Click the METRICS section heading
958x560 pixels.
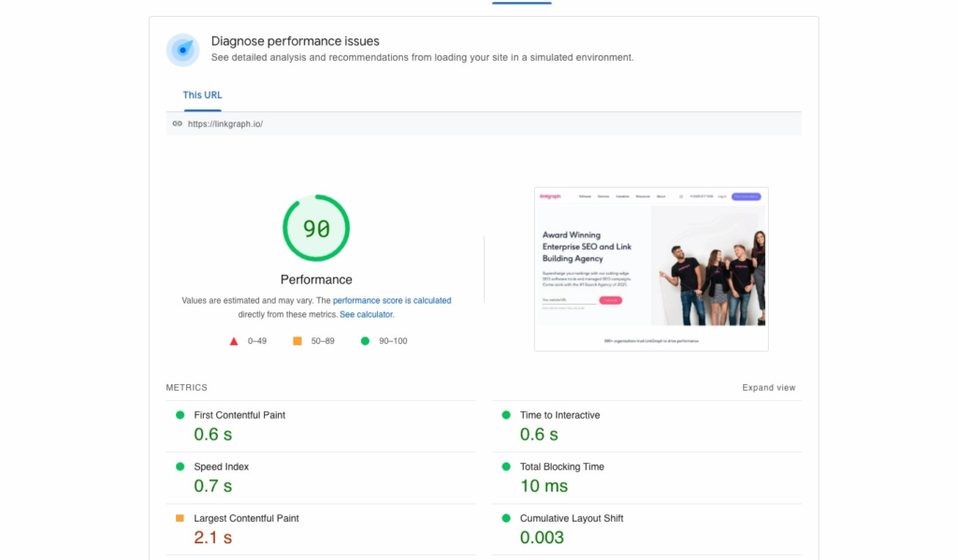tap(186, 388)
